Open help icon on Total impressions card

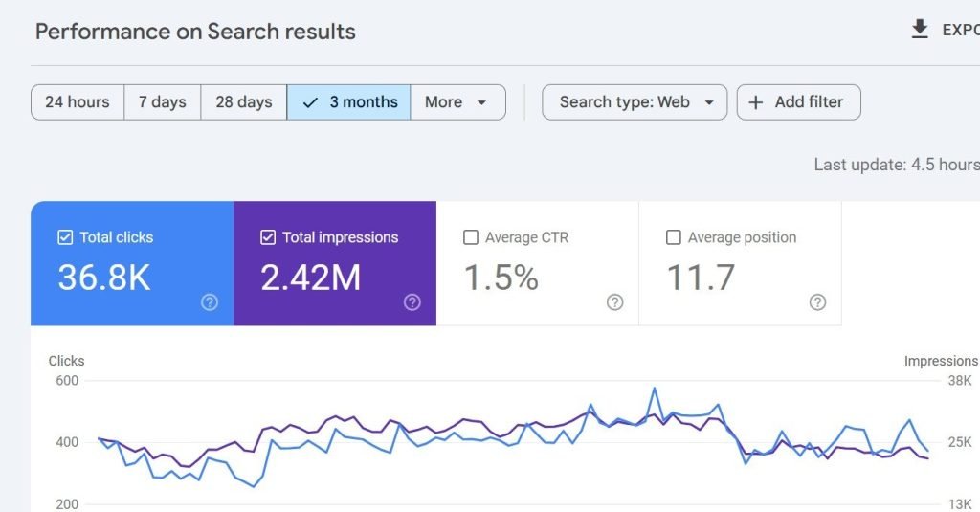point(412,302)
